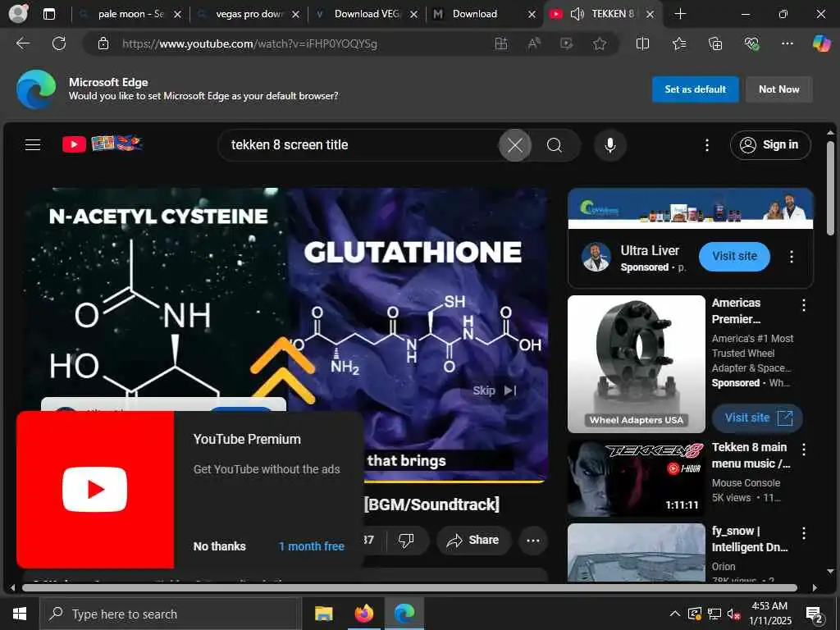Mute the TEKKEN 8 tab speaker icon

coord(577,14)
